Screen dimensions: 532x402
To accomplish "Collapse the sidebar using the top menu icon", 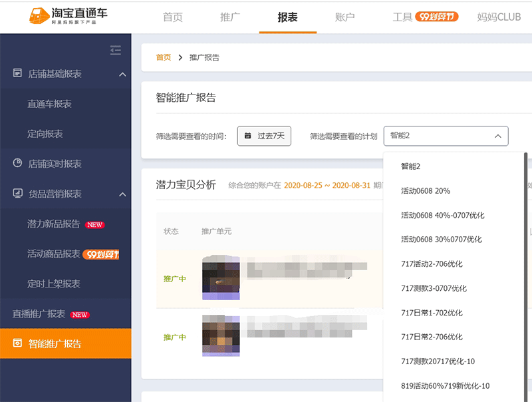I will [x=116, y=50].
